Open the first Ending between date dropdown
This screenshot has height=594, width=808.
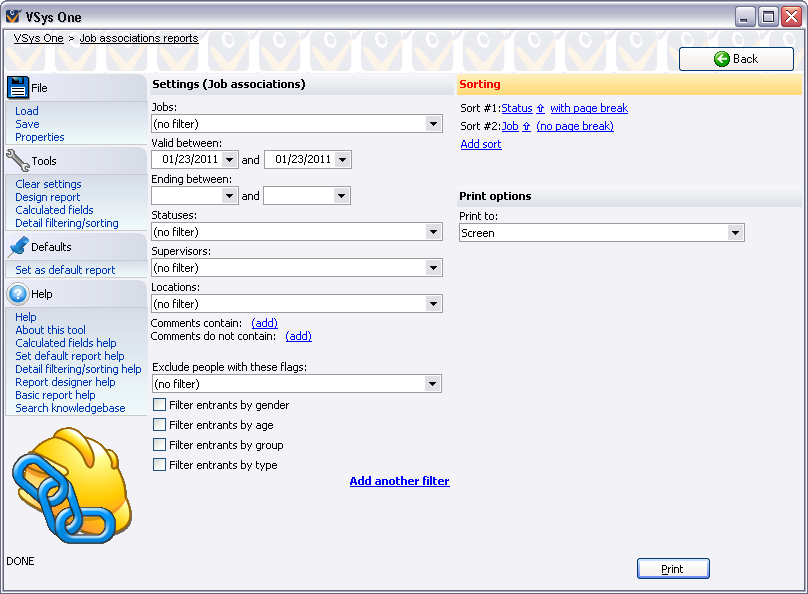(x=229, y=196)
